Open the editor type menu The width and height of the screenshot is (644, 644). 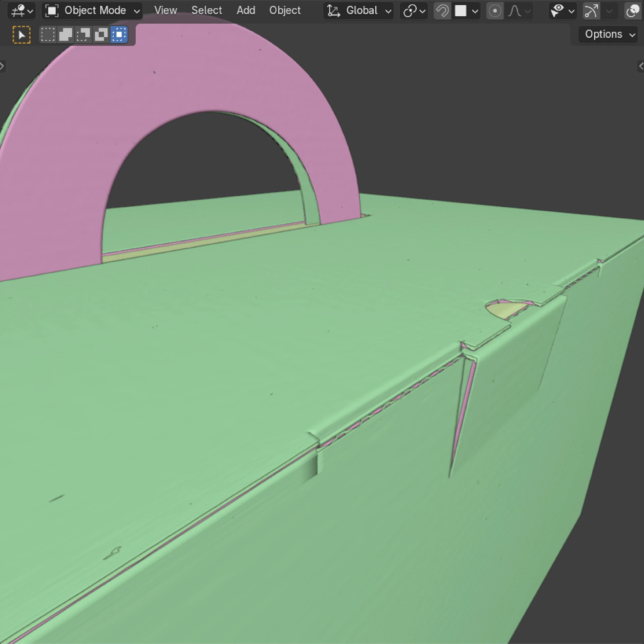pos(22,11)
